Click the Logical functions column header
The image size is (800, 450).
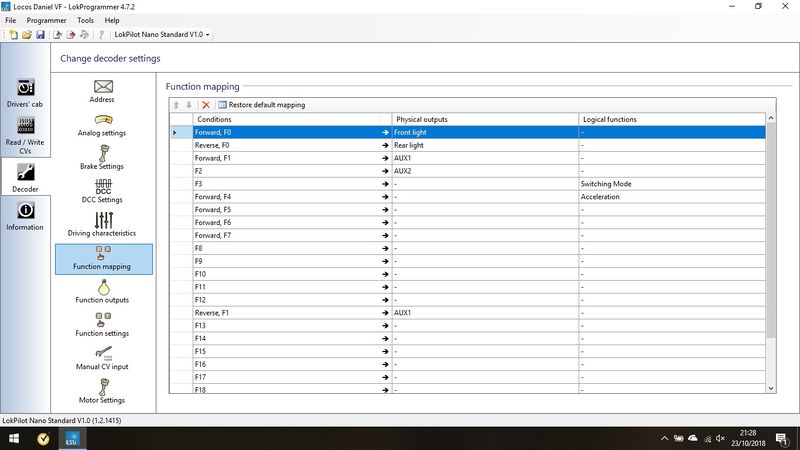[672, 119]
